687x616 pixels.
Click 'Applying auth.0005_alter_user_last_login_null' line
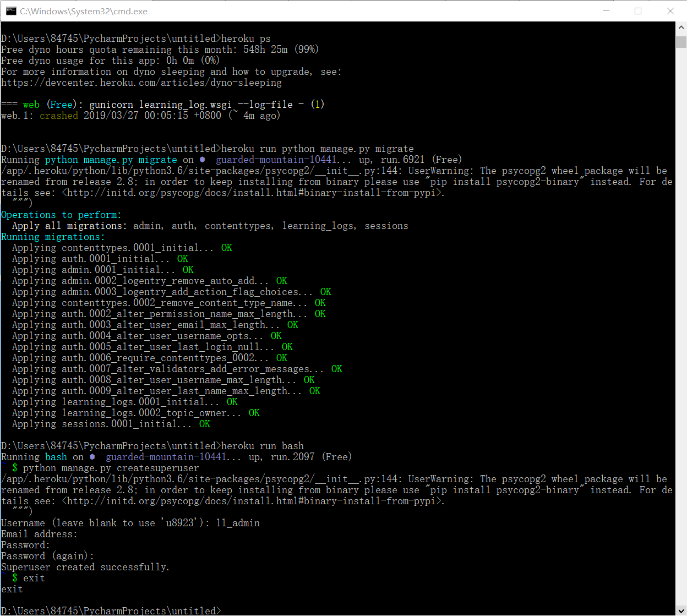pos(152,347)
